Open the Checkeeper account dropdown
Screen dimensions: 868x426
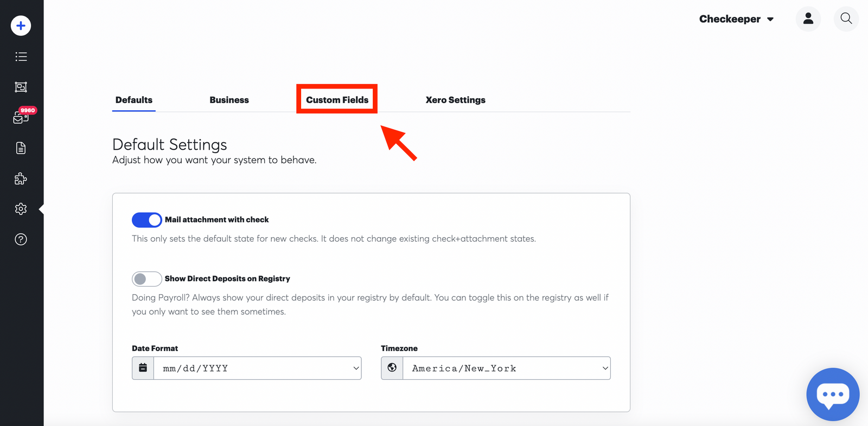tap(736, 18)
